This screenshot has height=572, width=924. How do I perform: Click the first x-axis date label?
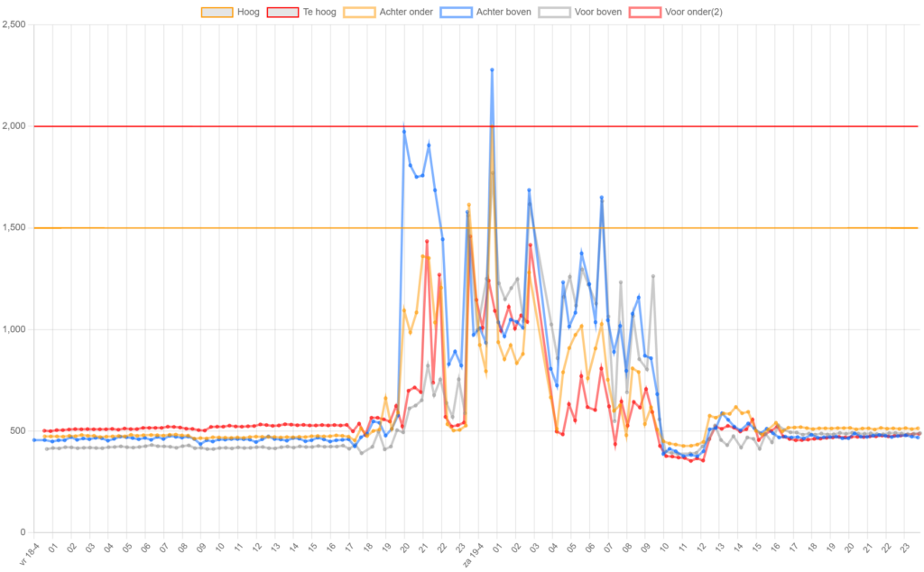[x=30, y=551]
